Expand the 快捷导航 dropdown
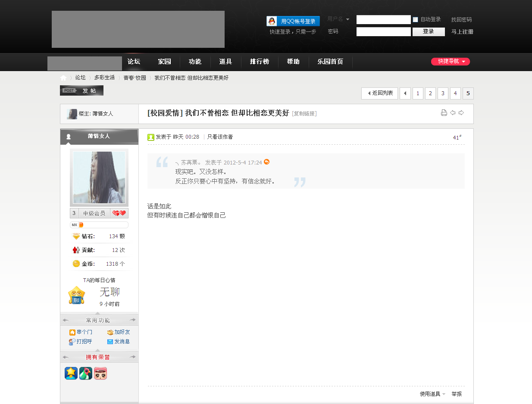The width and height of the screenshot is (532, 404). tap(451, 62)
